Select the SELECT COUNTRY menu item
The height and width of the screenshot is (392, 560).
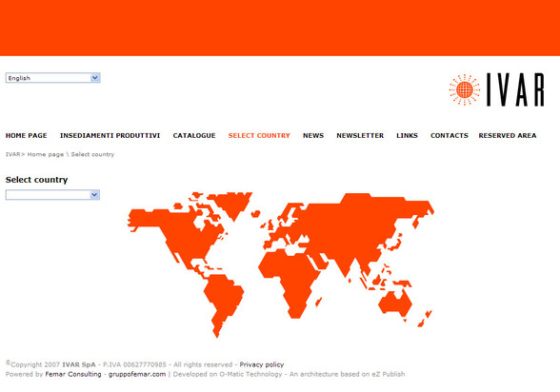(259, 135)
